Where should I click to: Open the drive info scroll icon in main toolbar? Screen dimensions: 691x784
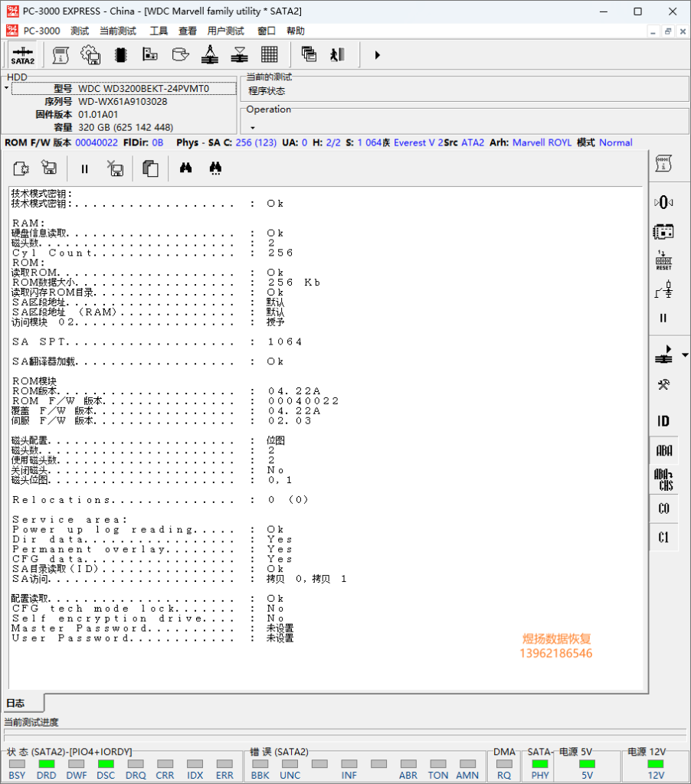[x=61, y=55]
